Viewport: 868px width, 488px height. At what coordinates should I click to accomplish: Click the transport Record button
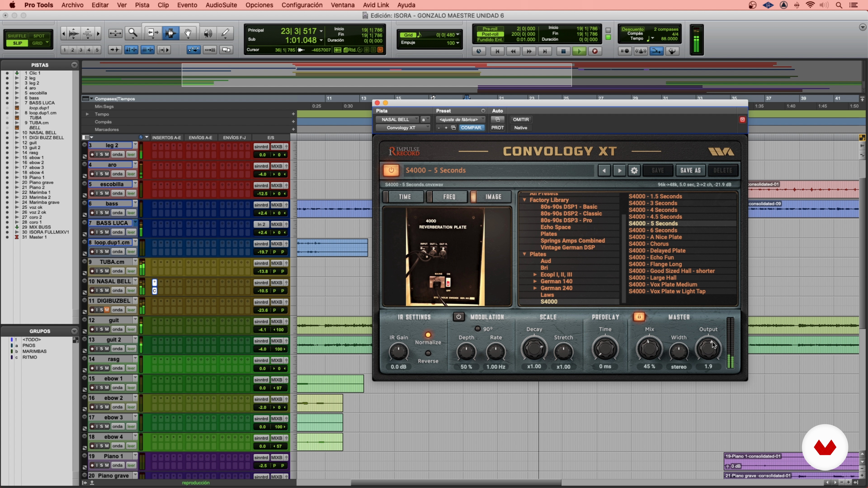(595, 51)
